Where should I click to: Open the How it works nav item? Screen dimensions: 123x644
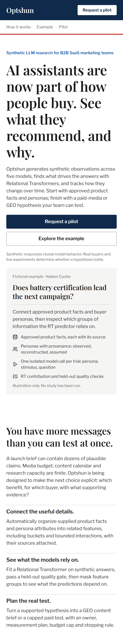tap(18, 27)
